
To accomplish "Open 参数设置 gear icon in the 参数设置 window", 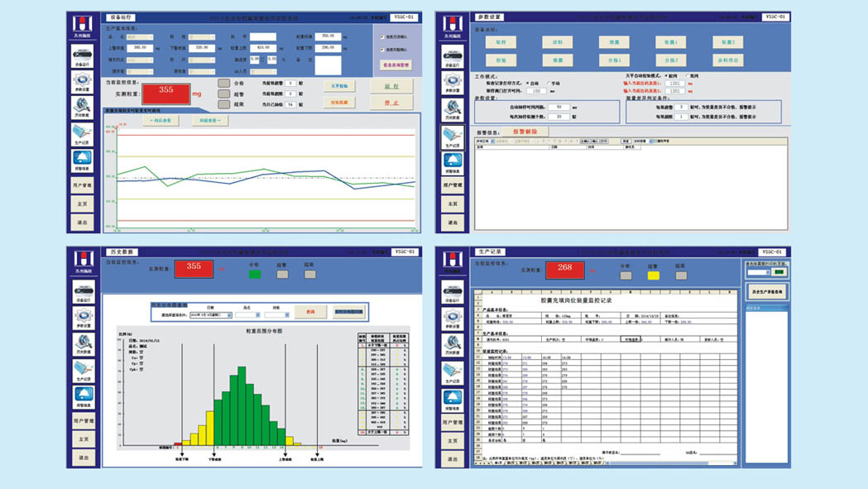I will click(453, 83).
